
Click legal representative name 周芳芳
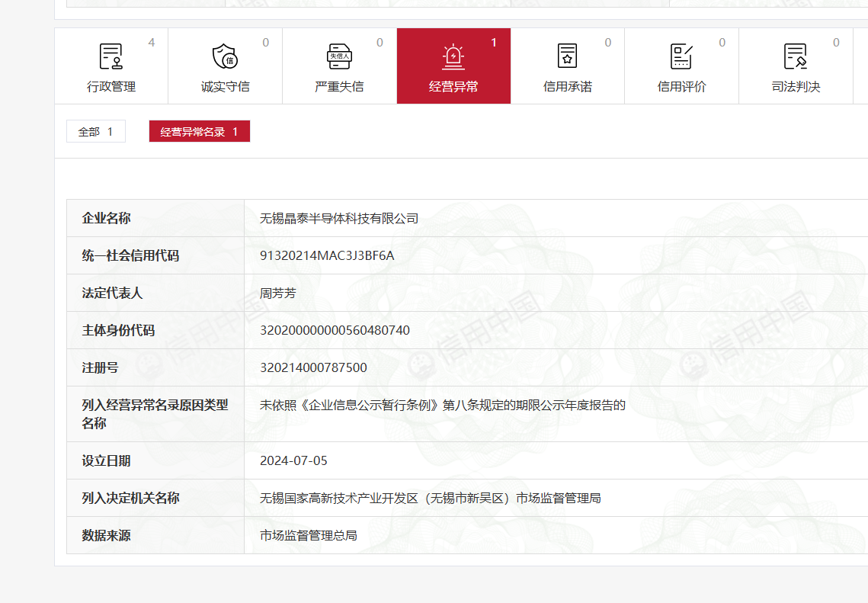pos(277,293)
